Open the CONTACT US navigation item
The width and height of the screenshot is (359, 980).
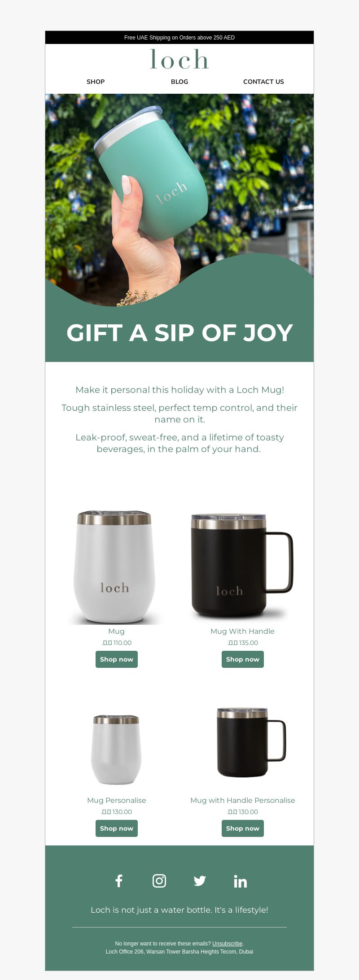[263, 82]
